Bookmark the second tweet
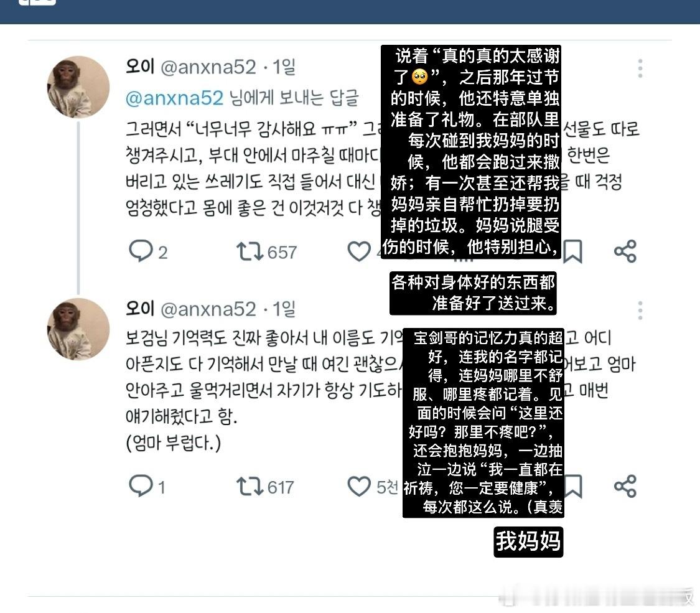 pos(573,486)
